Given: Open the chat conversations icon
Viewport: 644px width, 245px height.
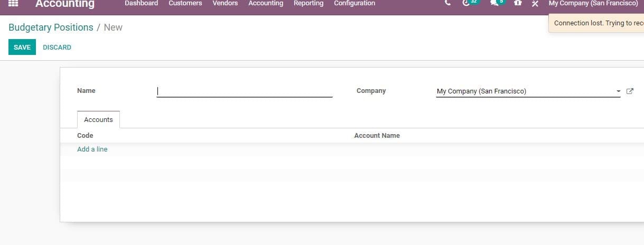Looking at the screenshot, I should click(x=494, y=3).
